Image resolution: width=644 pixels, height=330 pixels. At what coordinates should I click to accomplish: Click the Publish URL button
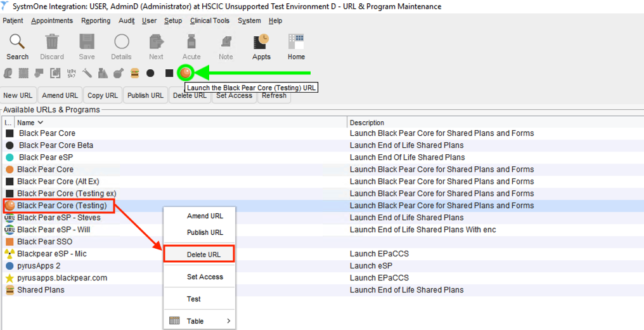point(145,95)
